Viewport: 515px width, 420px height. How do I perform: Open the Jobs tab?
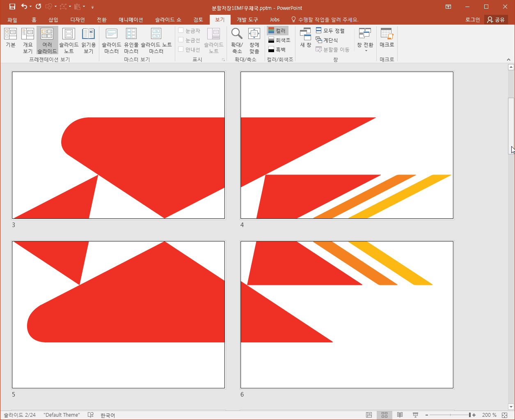[275, 20]
